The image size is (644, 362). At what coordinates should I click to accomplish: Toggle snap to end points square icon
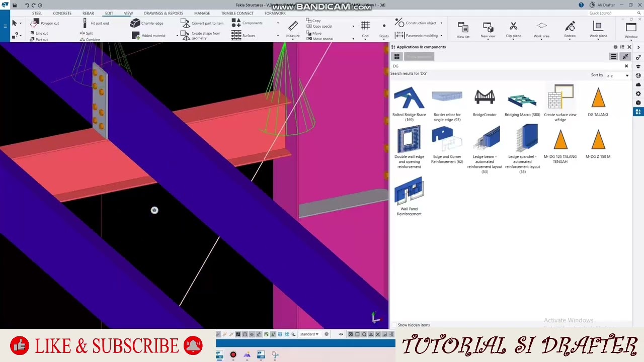(357, 334)
